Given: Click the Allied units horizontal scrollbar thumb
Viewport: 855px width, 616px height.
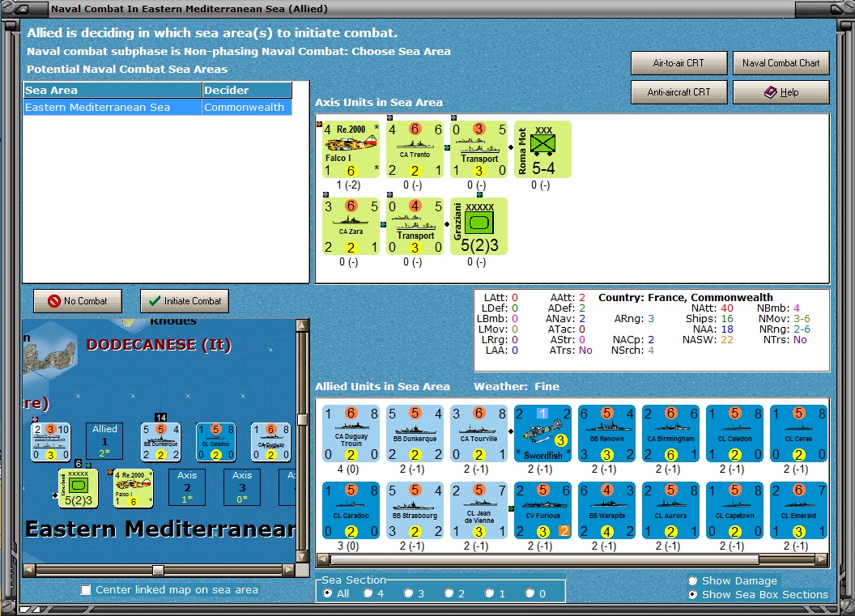Looking at the screenshot, I should 544,559.
